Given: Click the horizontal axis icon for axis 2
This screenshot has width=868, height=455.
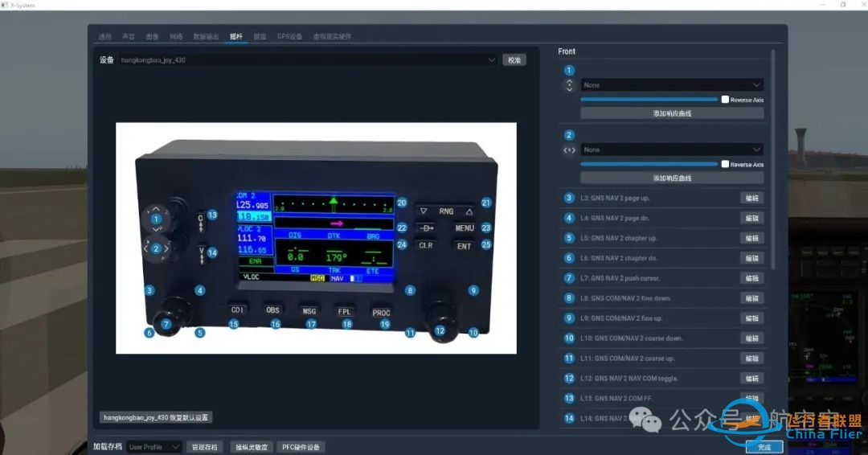Looking at the screenshot, I should (569, 150).
